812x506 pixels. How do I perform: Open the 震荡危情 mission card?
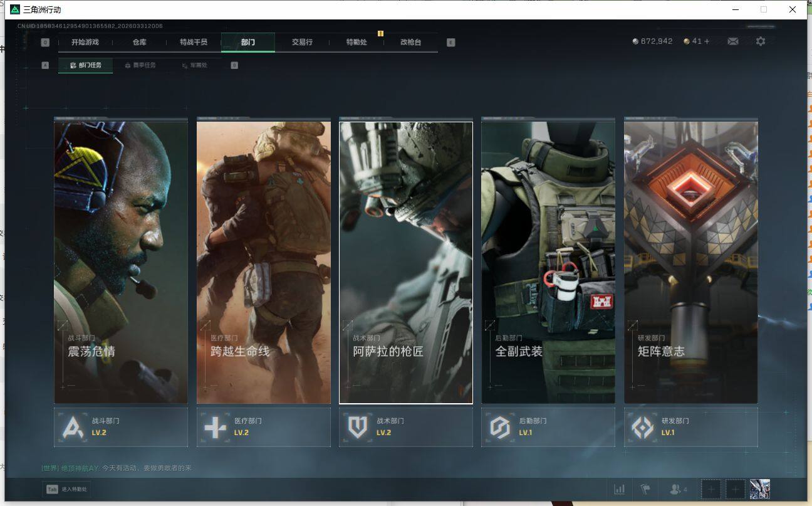[121, 262]
